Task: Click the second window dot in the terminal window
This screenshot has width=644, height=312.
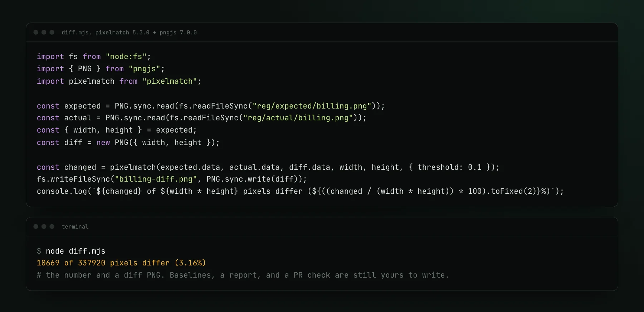Action: (44, 226)
